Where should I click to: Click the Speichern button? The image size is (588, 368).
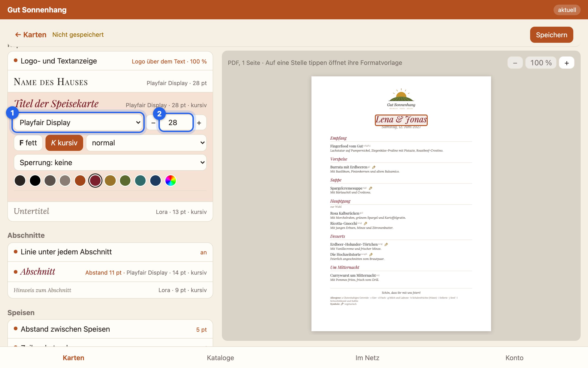pos(551,35)
